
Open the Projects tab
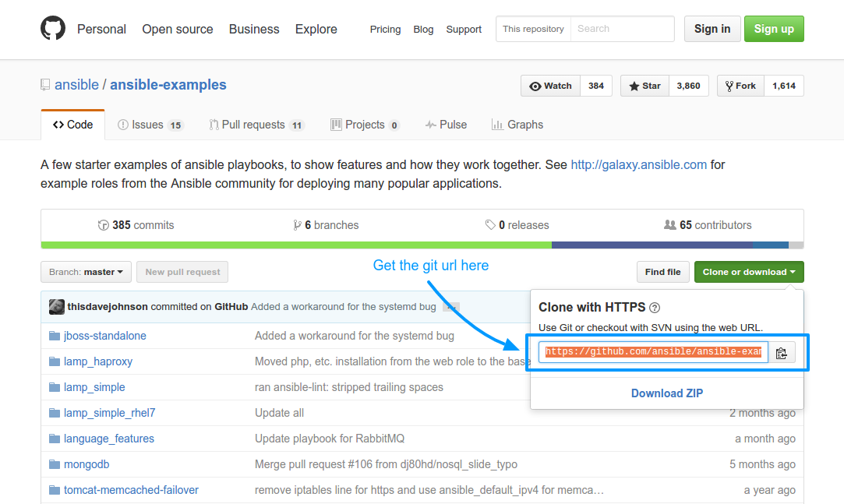point(365,125)
